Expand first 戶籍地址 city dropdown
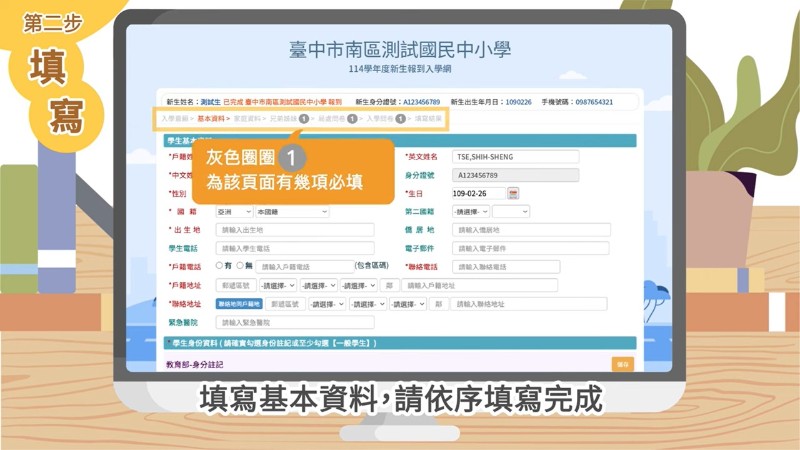Image resolution: width=800 pixels, height=450 pixels. pyautogui.click(x=277, y=285)
